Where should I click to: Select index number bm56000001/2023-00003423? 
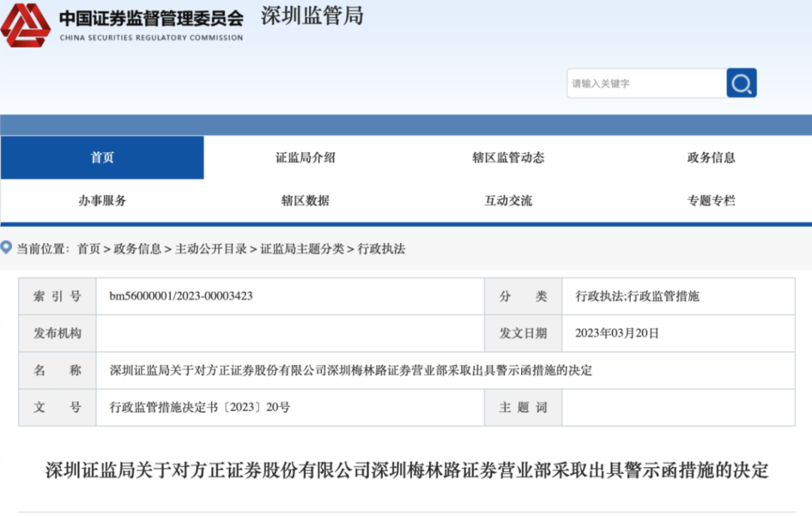point(180,296)
